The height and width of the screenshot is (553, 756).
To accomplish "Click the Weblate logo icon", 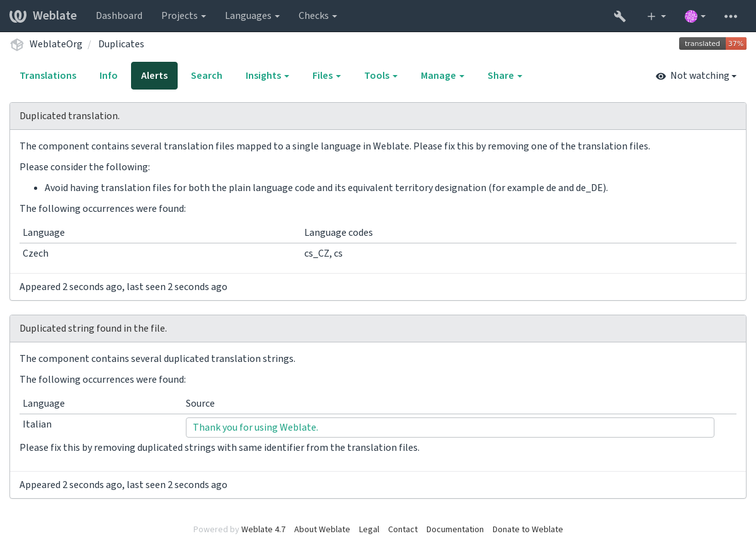I will point(18,16).
